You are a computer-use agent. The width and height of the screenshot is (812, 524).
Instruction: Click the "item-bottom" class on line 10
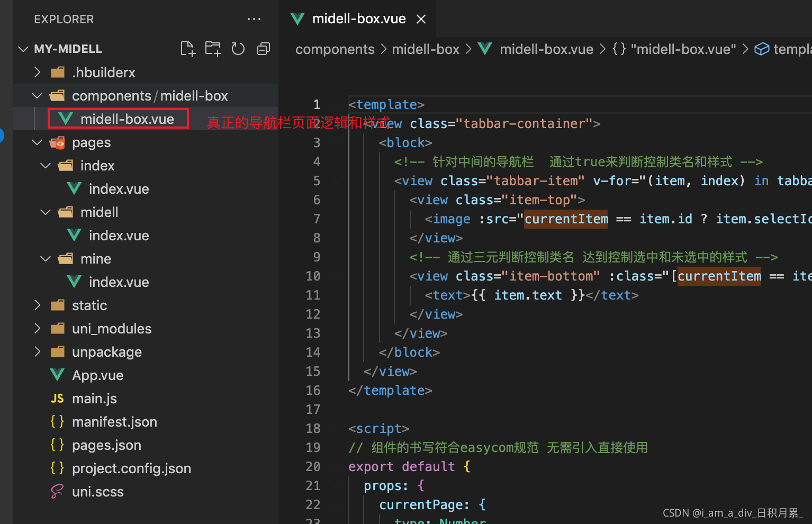(x=551, y=276)
